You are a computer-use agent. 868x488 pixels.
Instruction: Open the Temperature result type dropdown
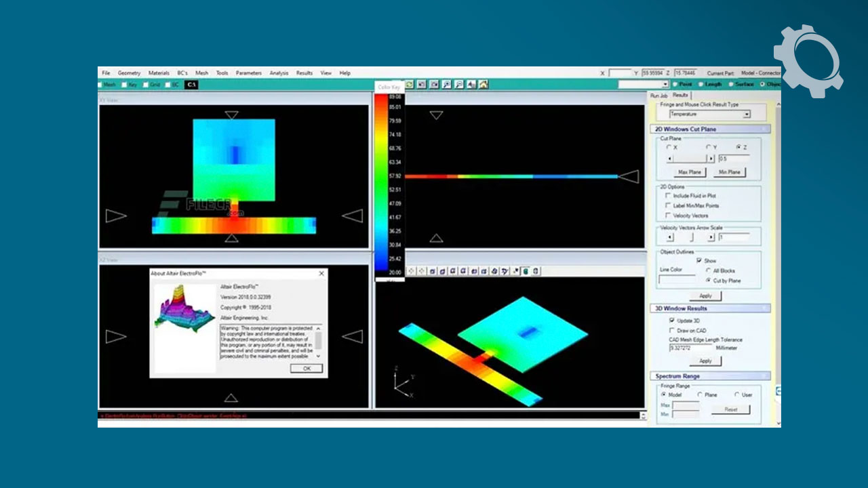pos(747,115)
